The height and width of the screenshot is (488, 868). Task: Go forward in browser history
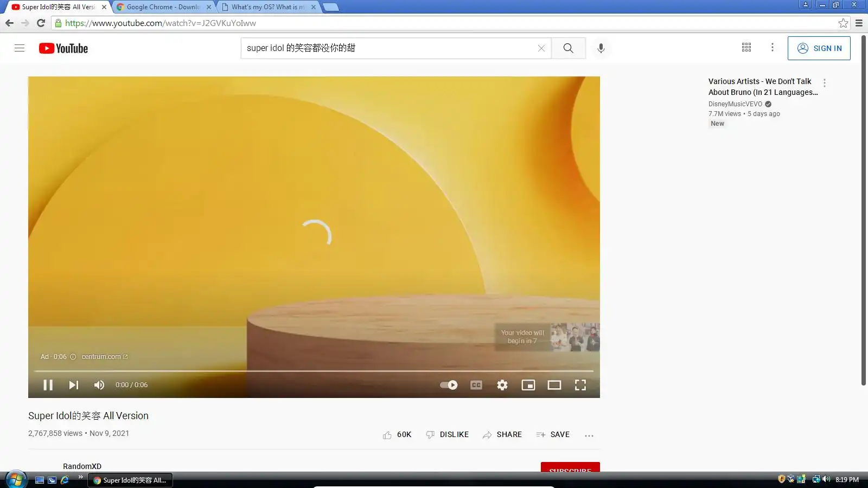25,23
